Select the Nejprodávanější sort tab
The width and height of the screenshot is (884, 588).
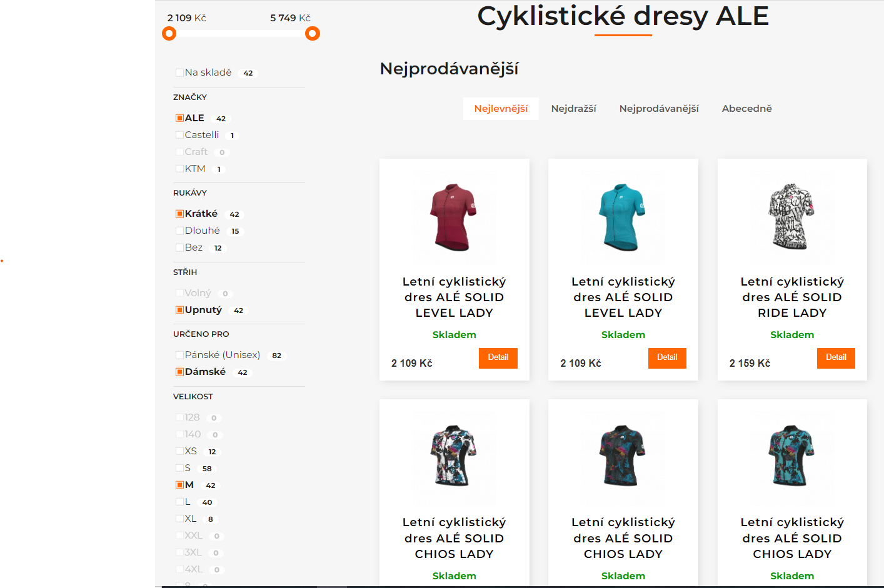pos(659,109)
